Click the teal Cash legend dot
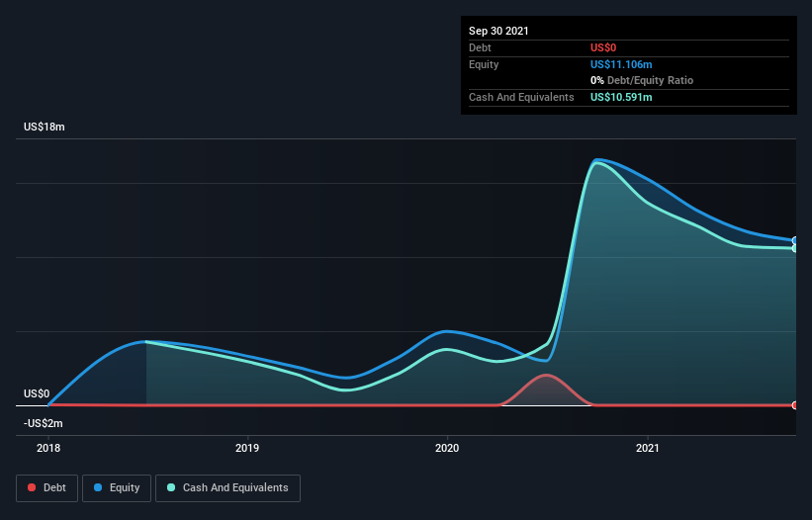 171,487
